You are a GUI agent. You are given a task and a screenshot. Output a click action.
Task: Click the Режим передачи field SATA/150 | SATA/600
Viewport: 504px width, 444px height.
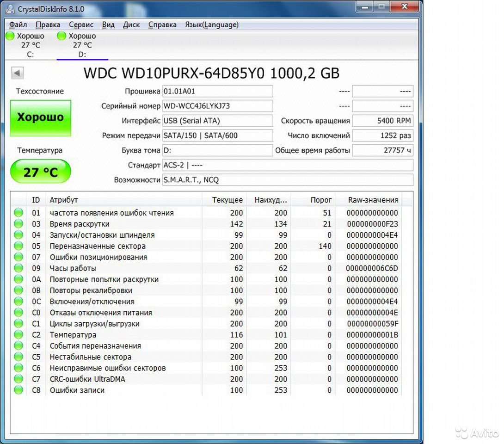(x=218, y=136)
